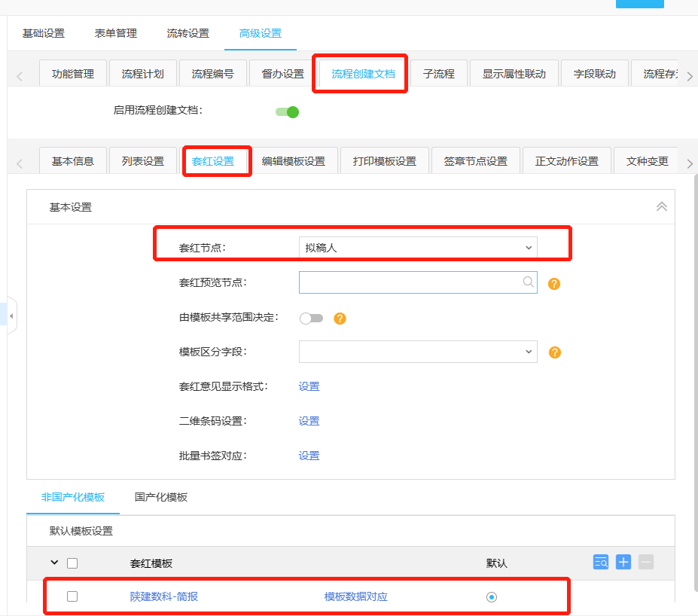Switch to the 国产化模板 tab

point(161,497)
